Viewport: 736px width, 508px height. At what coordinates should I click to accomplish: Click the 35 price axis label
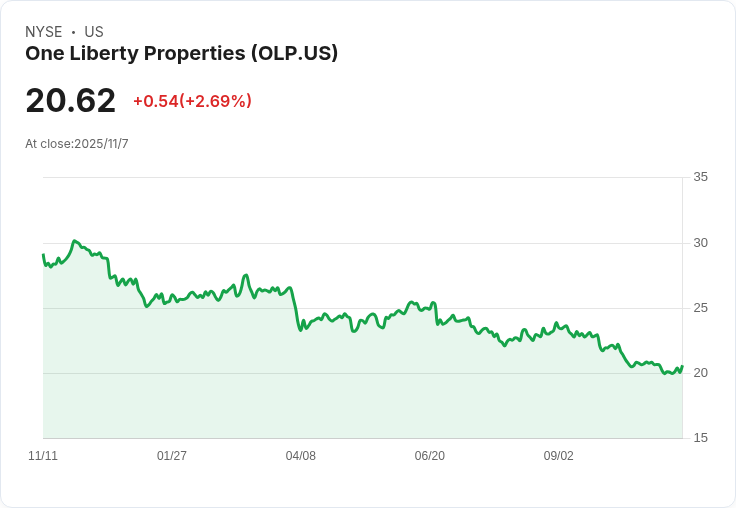click(700, 177)
